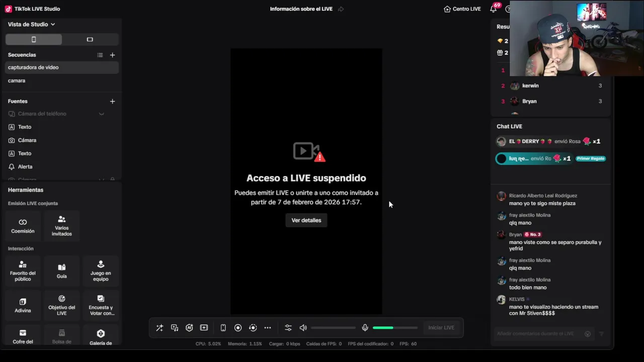The image size is (644, 362).
Task: Open the Juego en equipo tool
Action: click(101, 270)
